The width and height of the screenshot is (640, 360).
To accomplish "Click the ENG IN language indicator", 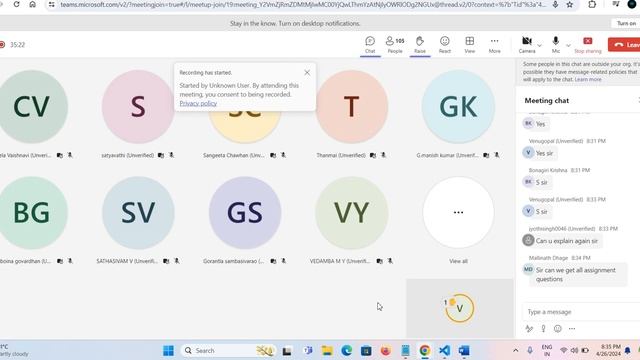I will point(547,350).
